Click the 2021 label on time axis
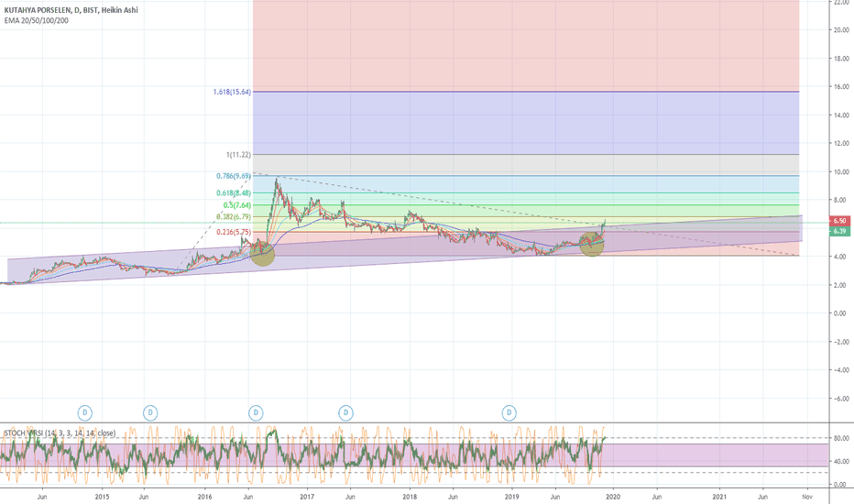The image size is (854, 504). (x=719, y=497)
